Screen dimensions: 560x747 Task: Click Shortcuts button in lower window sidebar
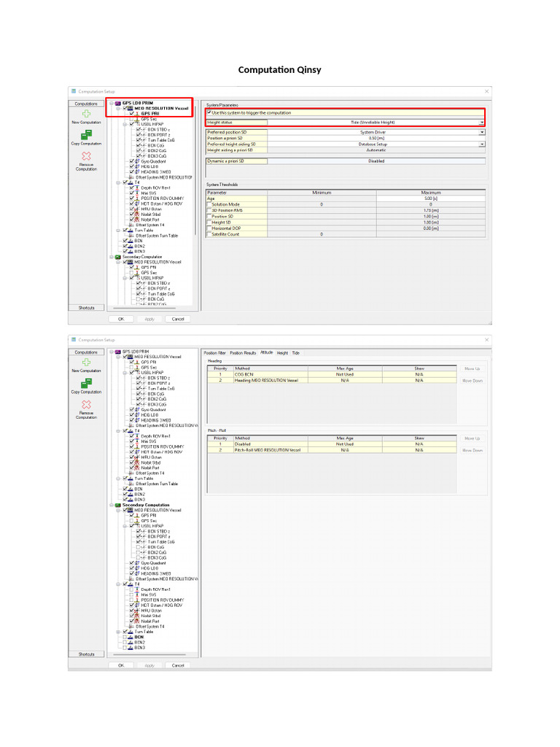point(86,654)
